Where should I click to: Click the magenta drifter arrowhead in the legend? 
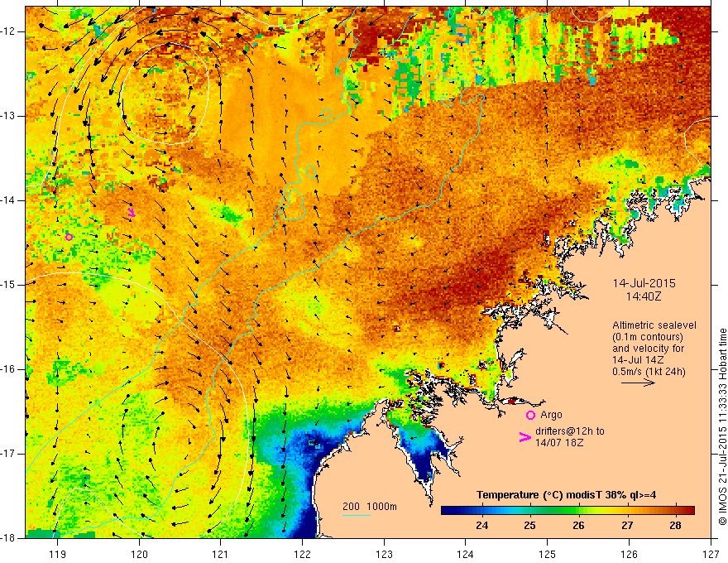coord(524,436)
